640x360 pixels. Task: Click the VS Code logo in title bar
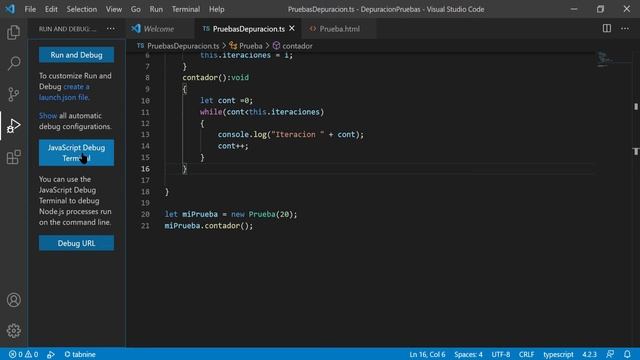(x=10, y=9)
